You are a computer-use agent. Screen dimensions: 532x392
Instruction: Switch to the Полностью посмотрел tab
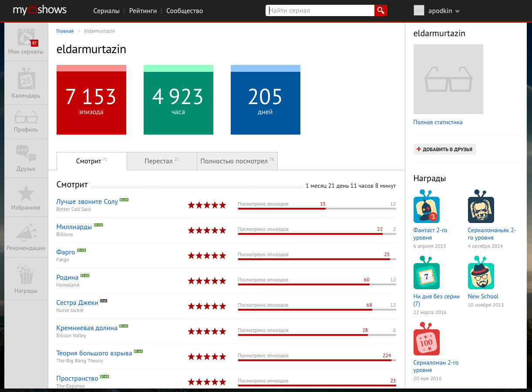click(237, 161)
